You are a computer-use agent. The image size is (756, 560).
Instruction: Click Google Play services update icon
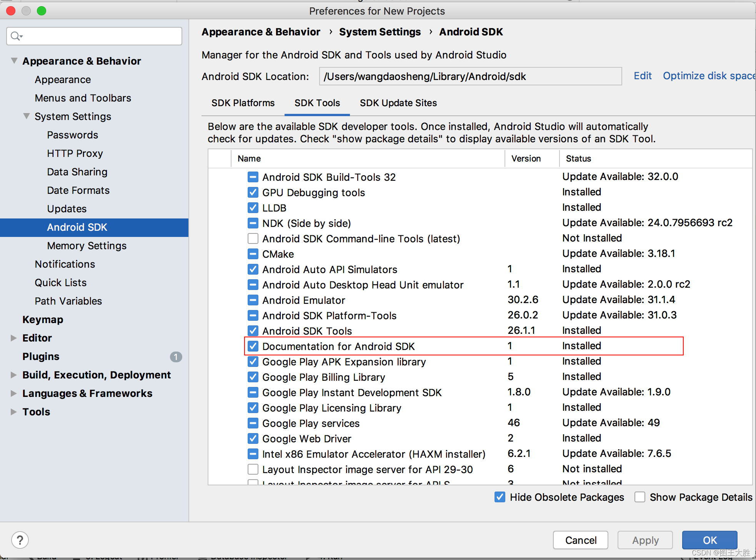coord(253,423)
